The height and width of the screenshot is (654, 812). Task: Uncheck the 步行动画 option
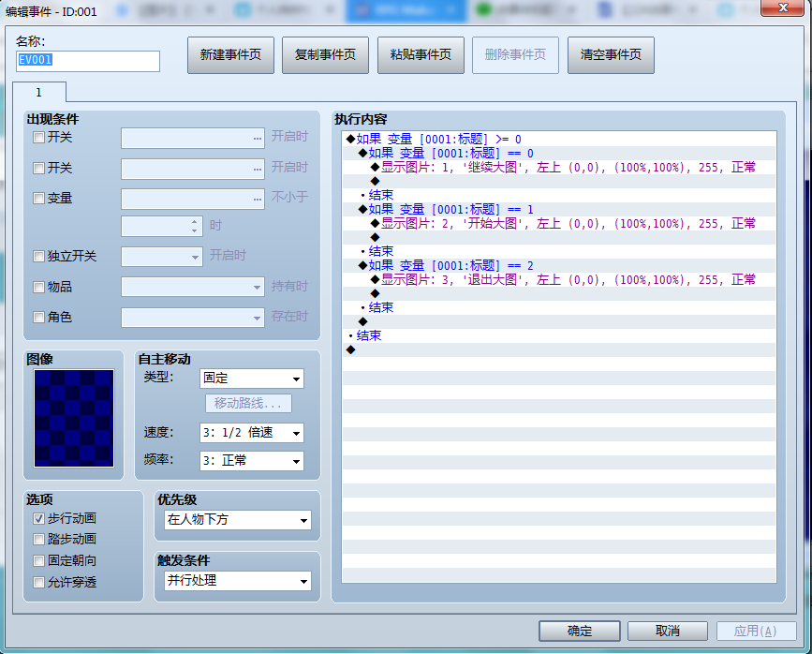click(x=38, y=518)
